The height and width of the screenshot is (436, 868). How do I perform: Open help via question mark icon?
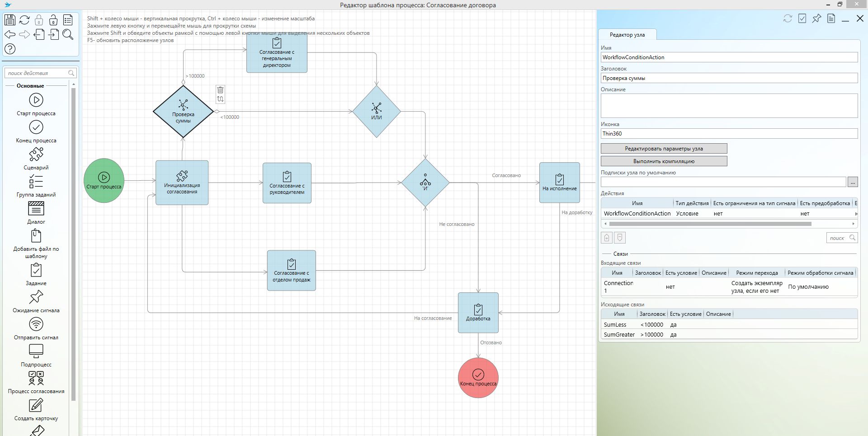(10, 49)
